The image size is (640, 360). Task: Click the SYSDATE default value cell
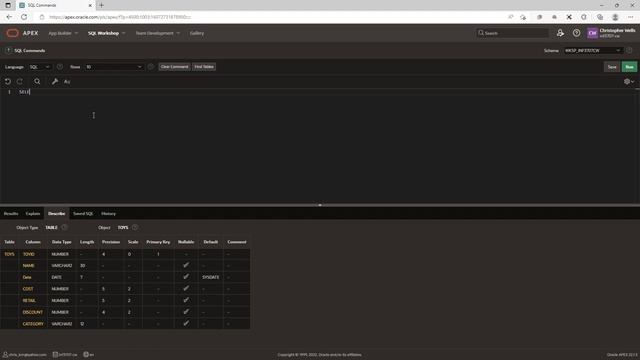211,277
